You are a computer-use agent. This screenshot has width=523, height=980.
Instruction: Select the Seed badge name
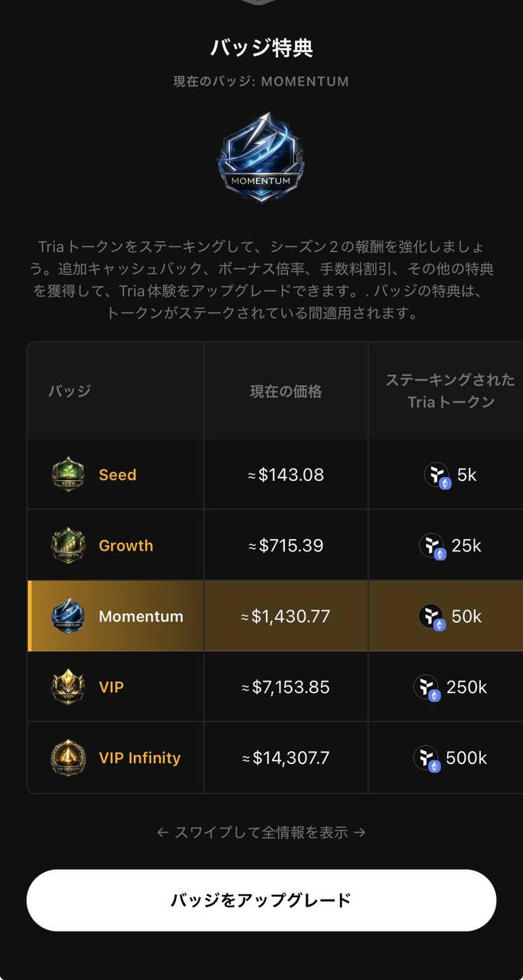[117, 475]
